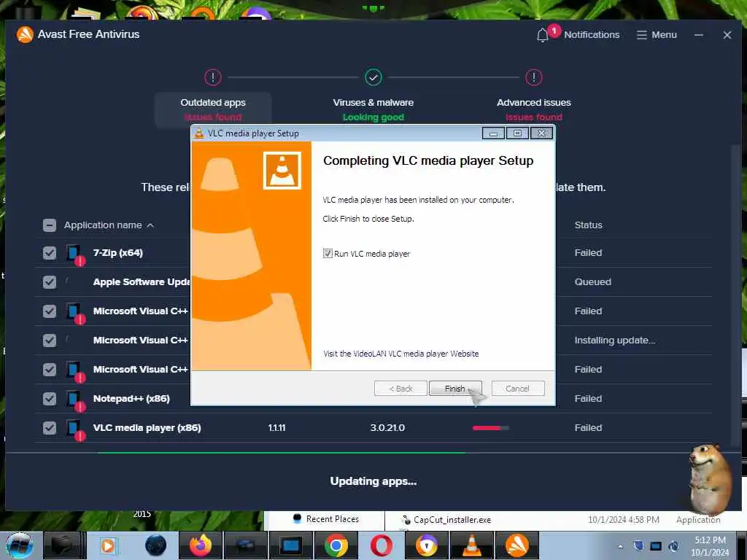747x560 pixels.
Task: Click the taskbar clock showing 5:12 PM
Action: [710, 546]
